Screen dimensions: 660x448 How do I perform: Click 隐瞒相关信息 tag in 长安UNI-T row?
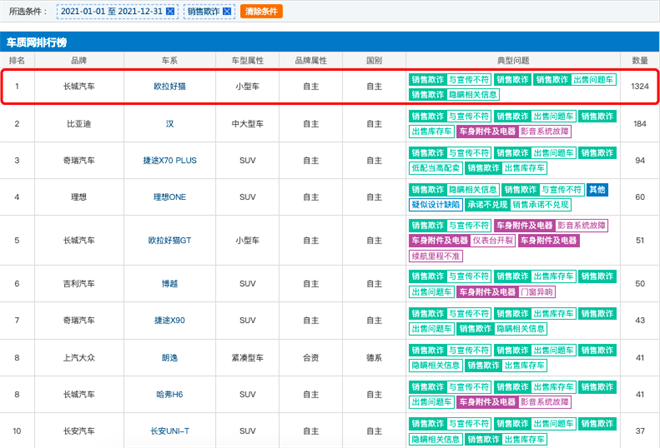point(436,439)
